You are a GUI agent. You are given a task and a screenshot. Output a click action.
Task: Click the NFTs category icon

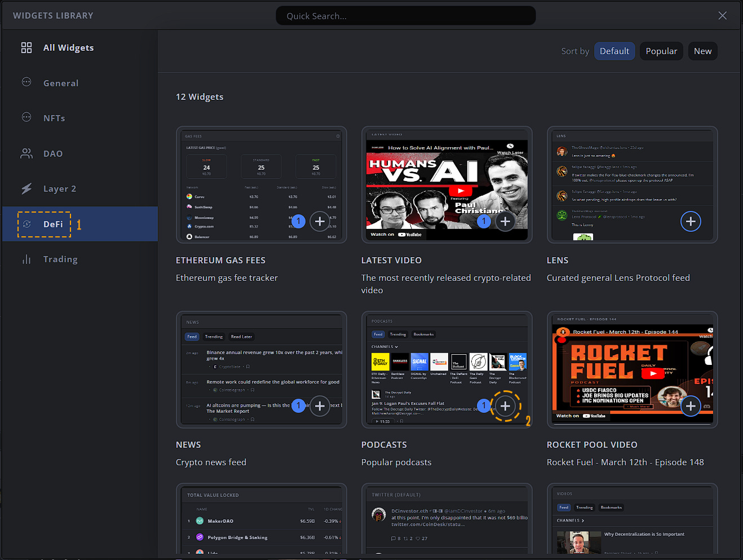click(26, 117)
